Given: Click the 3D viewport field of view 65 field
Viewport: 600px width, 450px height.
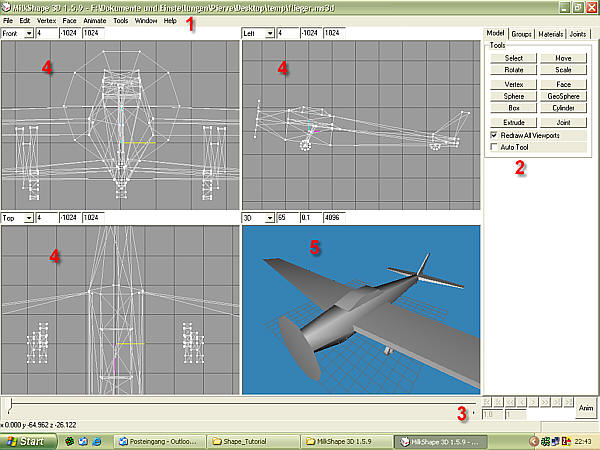Looking at the screenshot, I should pyautogui.click(x=287, y=218).
